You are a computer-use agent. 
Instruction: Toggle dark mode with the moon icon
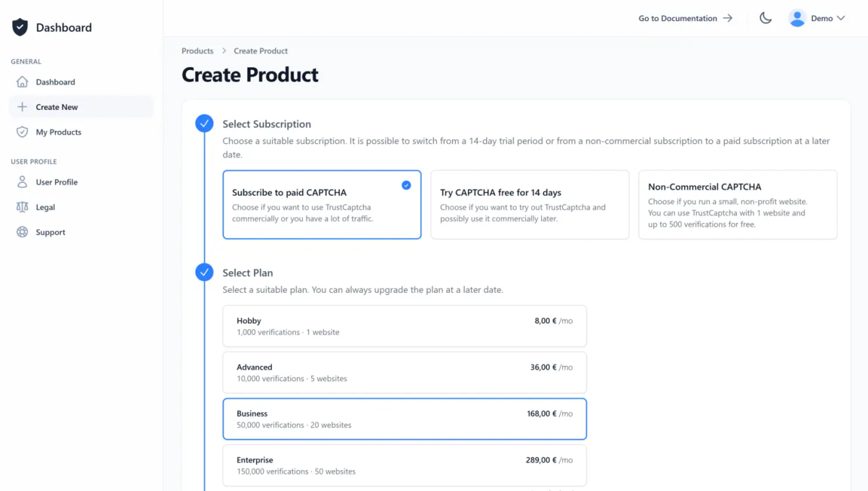(x=765, y=18)
